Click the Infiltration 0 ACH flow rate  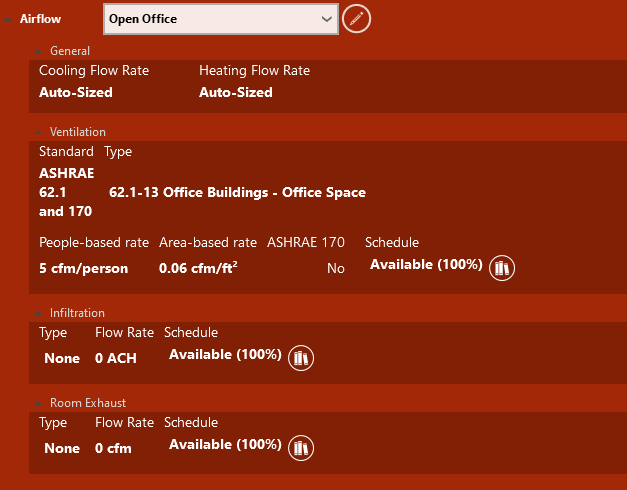coord(116,358)
